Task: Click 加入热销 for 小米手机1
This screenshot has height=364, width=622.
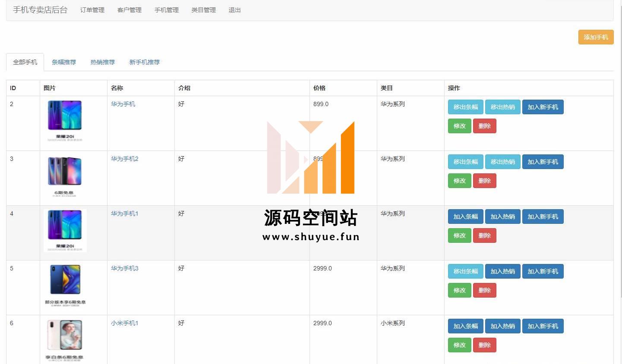Action: 502,326
